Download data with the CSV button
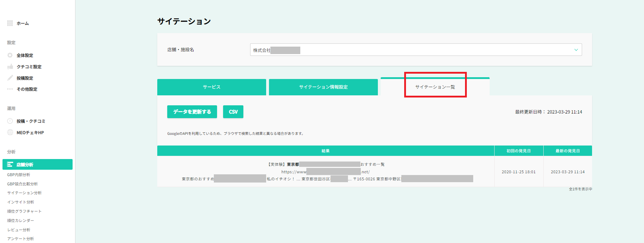The image size is (644, 243). (233, 112)
